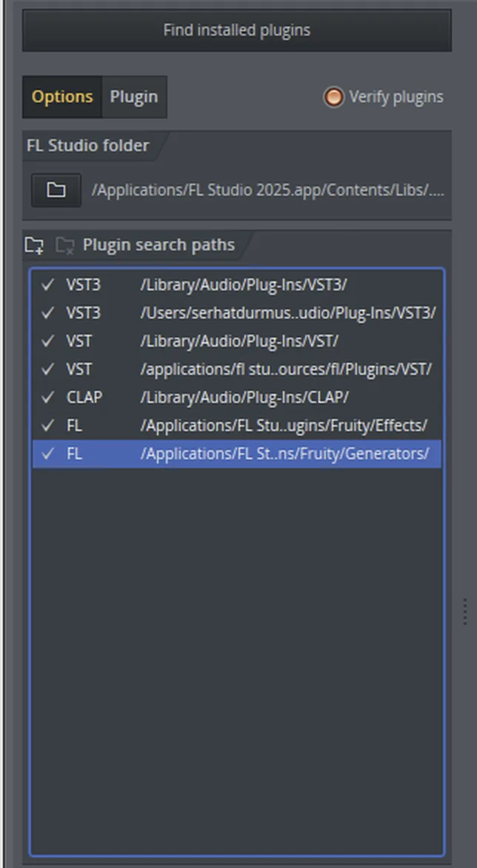Select the /Applications/FL Stu..ugins/Fruity/Effects/ path text
The width and height of the screenshot is (477, 868).
point(284,425)
